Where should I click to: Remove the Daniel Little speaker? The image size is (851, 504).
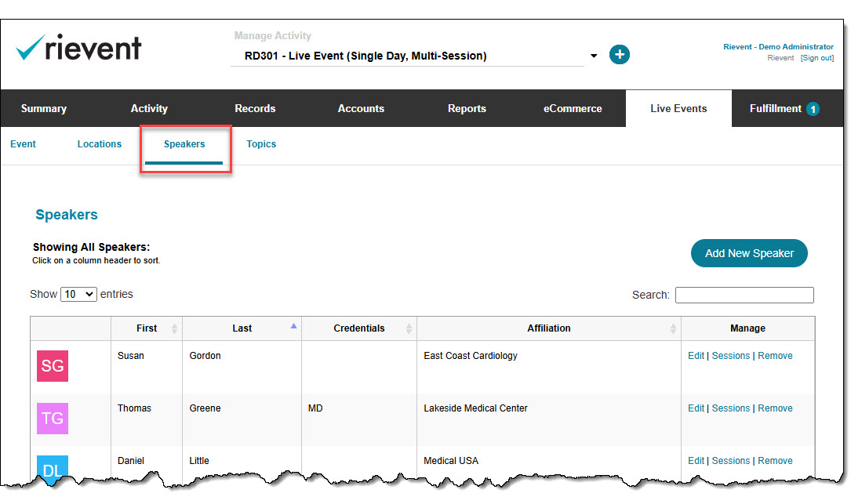click(x=775, y=461)
